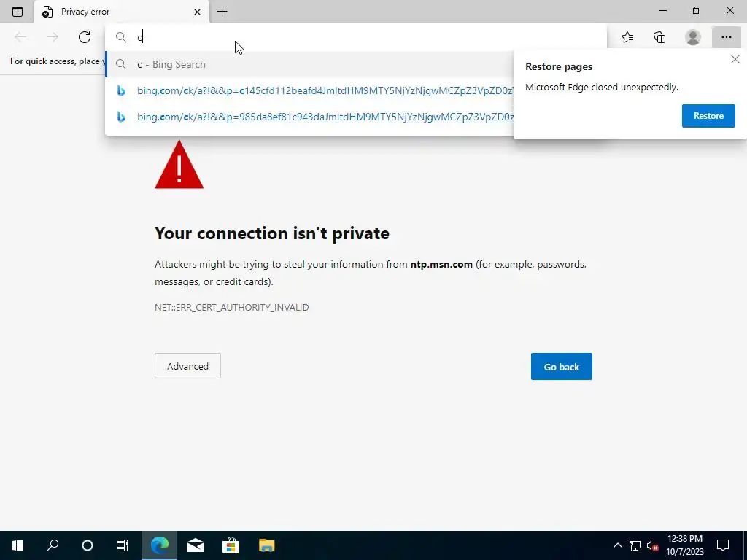Image resolution: width=747 pixels, height=560 pixels.
Task: Open Task View in taskbar
Action: pos(123,545)
